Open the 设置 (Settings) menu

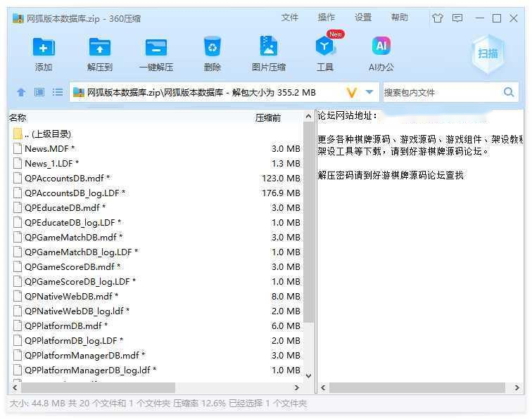tap(363, 18)
